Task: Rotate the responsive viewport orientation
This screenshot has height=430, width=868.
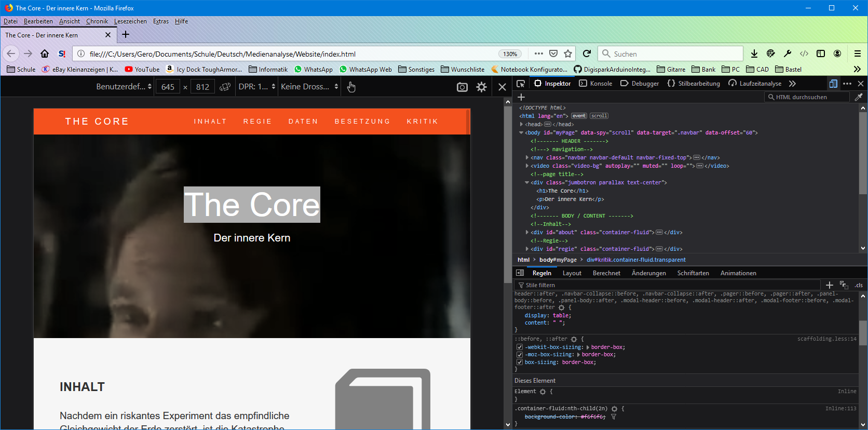Action: click(225, 87)
